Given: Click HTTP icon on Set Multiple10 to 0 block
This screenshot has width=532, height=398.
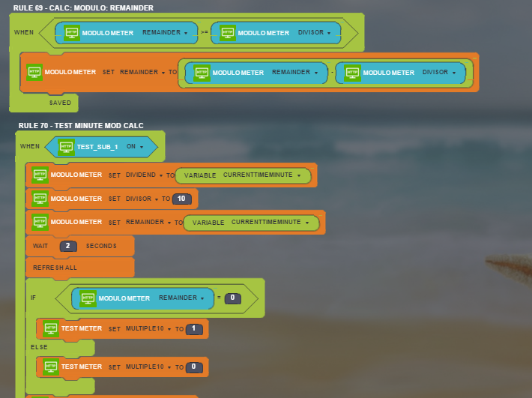Looking at the screenshot, I should click(51, 367).
